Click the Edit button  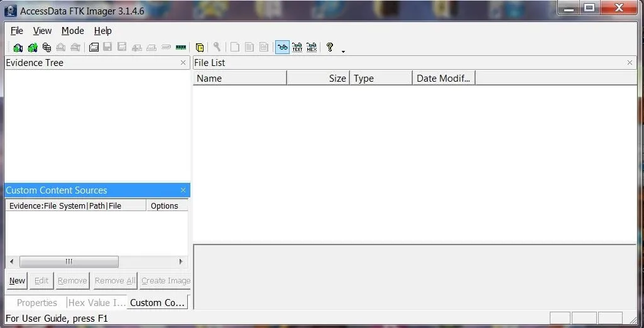(41, 281)
